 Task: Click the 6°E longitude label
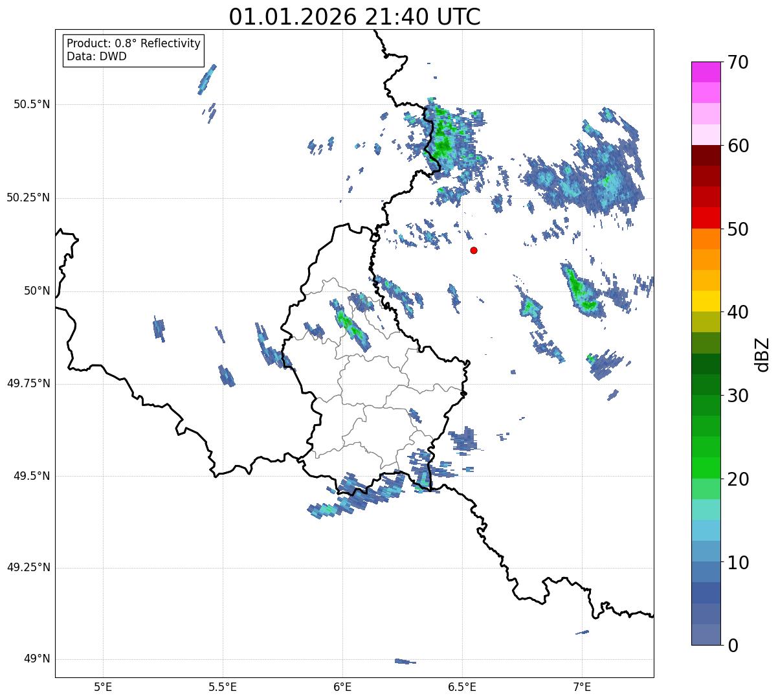coord(342,687)
